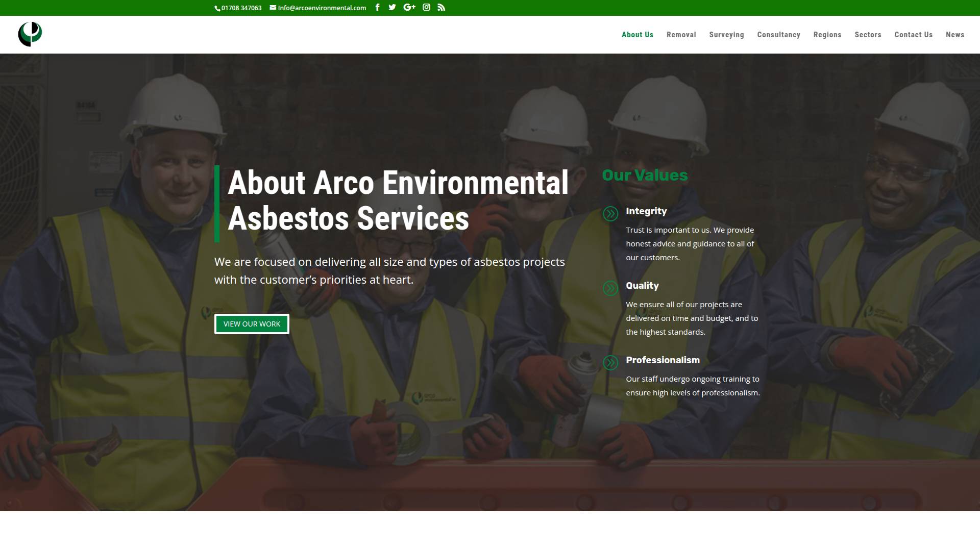Click the phone icon beside the number
Image resolution: width=980 pixels, height=551 pixels.
click(x=218, y=8)
